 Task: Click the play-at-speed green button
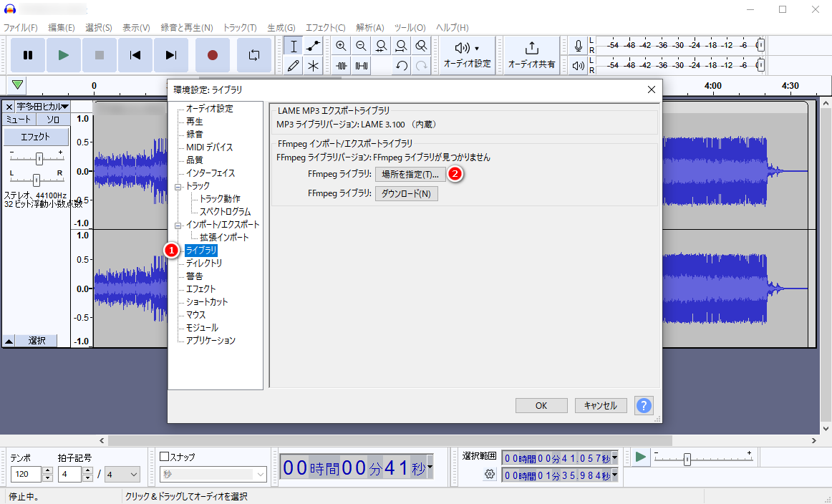[x=640, y=456]
